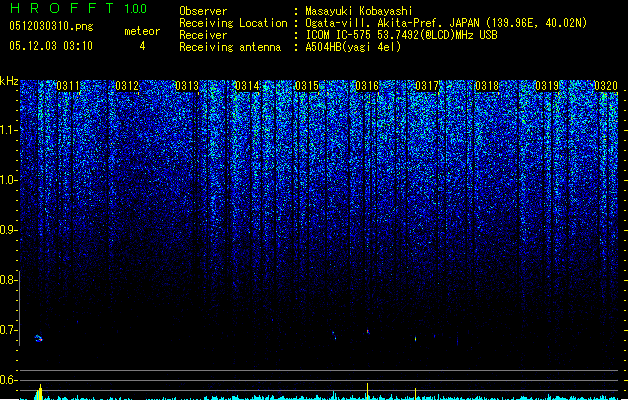Image resolution: width=629 pixels, height=400 pixels.
Task: Click the meteor label
Action: [x=142, y=31]
